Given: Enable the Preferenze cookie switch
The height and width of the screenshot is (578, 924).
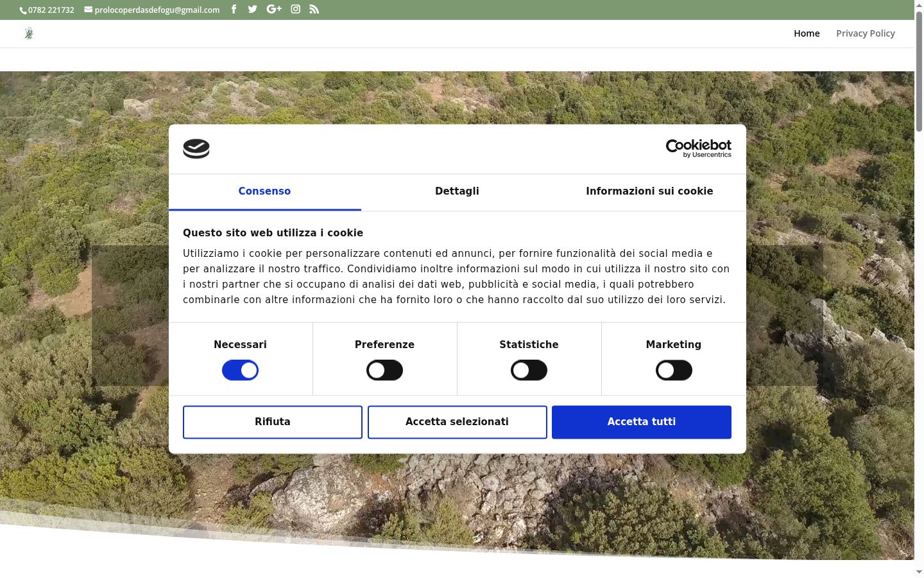Looking at the screenshot, I should tap(384, 371).
